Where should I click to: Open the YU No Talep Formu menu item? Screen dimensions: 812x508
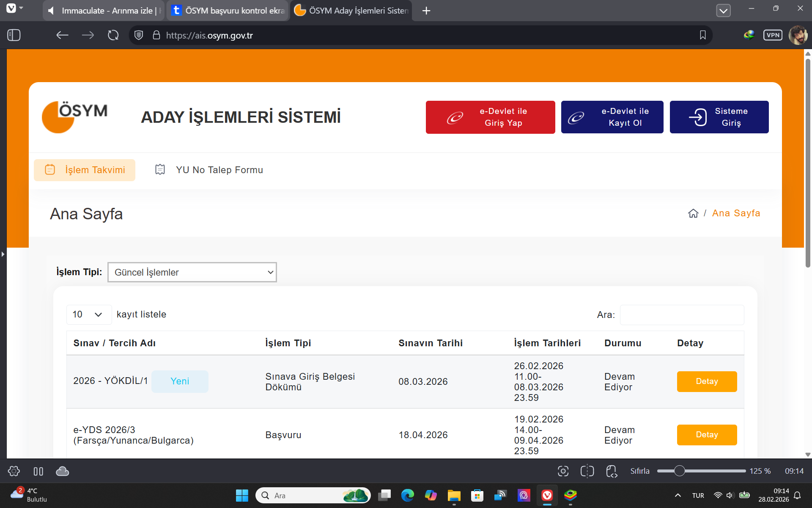coord(209,170)
